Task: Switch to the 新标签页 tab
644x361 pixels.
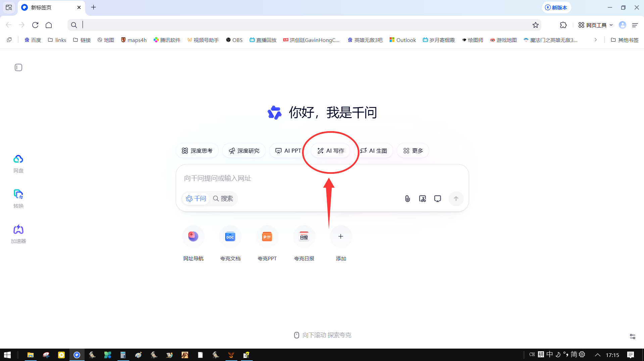Action: pos(41,7)
